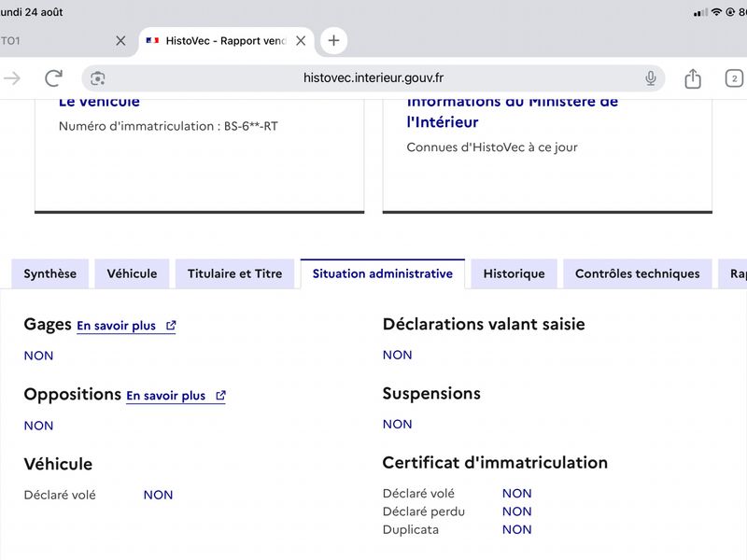
Task: Click the Certificat d'immatriculation heading
Action: click(495, 463)
